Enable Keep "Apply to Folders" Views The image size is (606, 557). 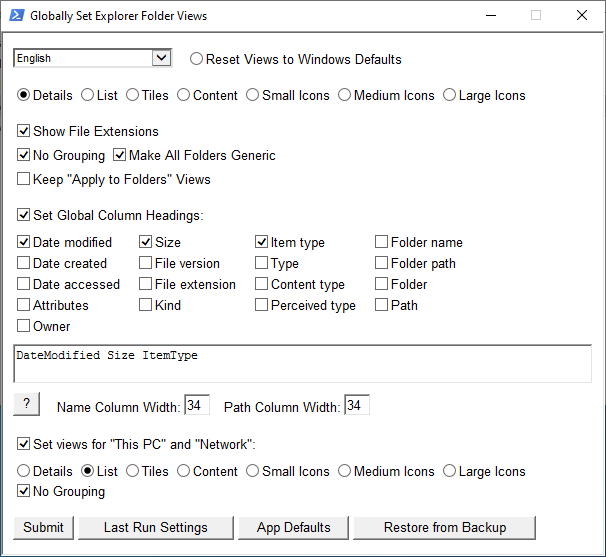tap(24, 179)
